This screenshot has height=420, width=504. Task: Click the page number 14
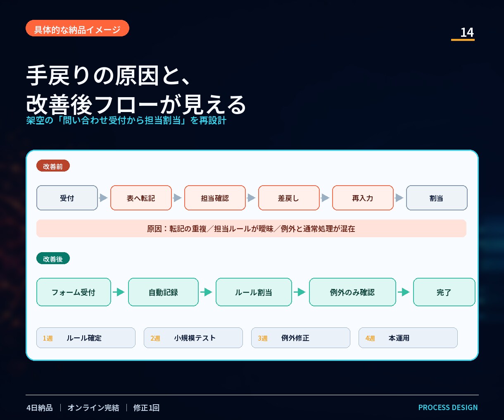467,32
